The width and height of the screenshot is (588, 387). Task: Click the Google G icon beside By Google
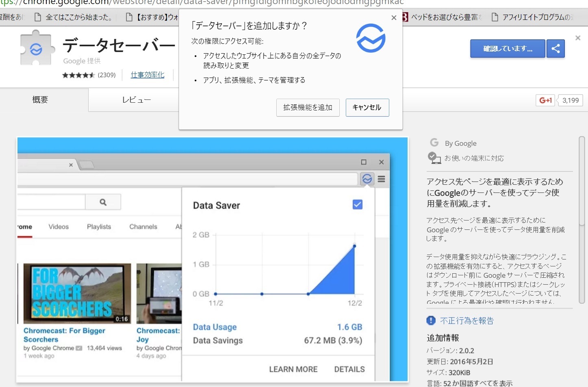[x=434, y=143]
